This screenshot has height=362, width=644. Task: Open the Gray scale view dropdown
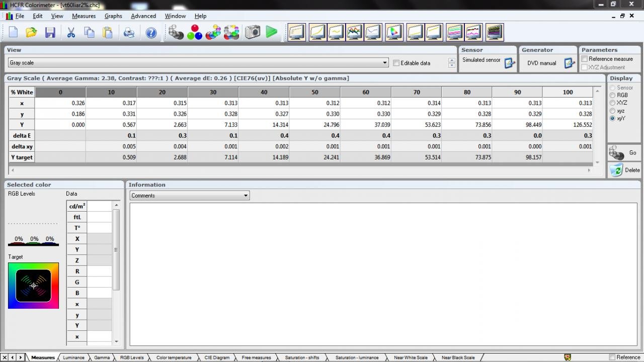click(385, 63)
